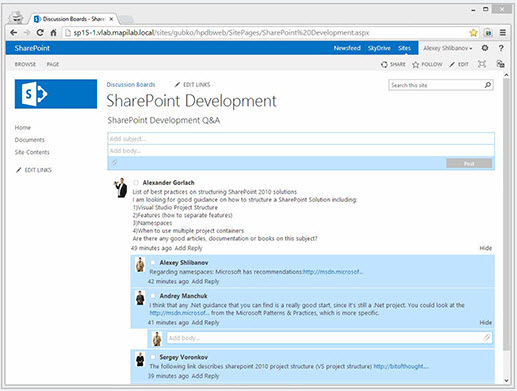Open the bitofthought link in Sergey's reply

click(401, 366)
